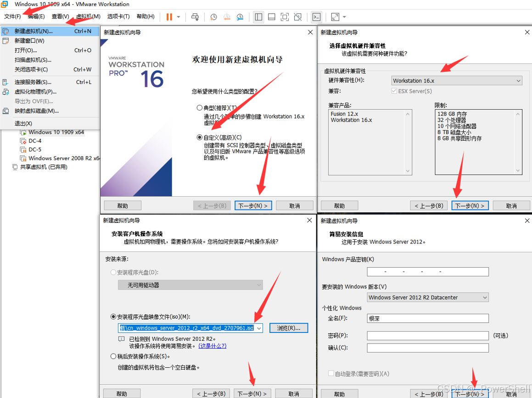Open the 文件(F) menu
Image resolution: width=532 pixels, height=398 pixels.
(x=12, y=16)
